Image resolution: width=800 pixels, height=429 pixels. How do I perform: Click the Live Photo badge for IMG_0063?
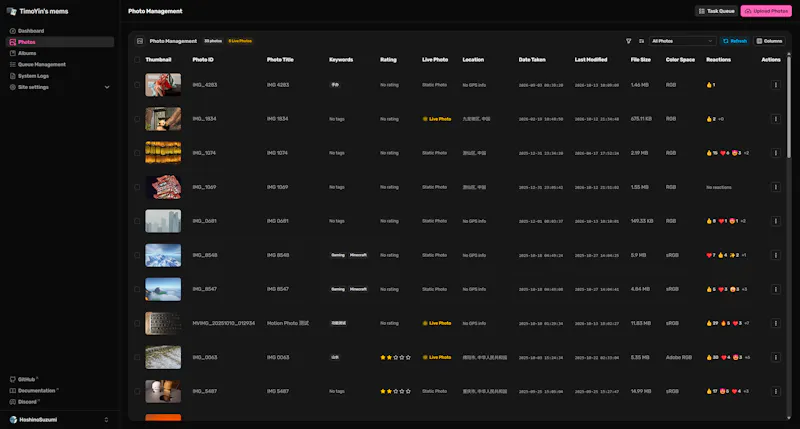point(437,357)
